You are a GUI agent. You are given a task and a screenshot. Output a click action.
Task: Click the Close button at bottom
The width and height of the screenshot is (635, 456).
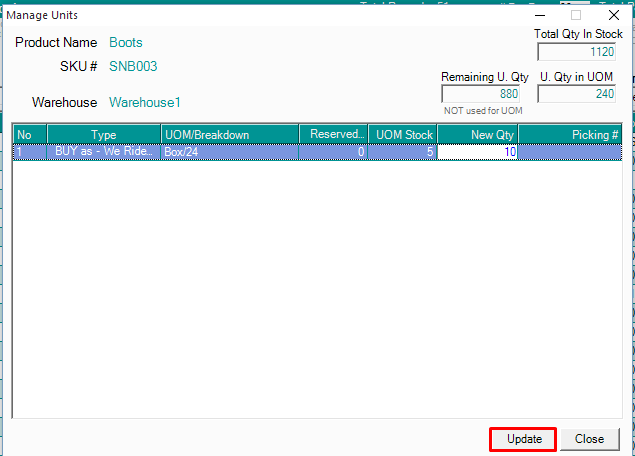589,439
